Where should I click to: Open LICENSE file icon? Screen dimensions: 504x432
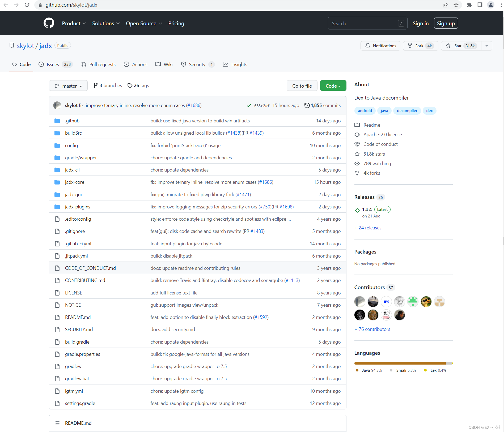(57, 293)
